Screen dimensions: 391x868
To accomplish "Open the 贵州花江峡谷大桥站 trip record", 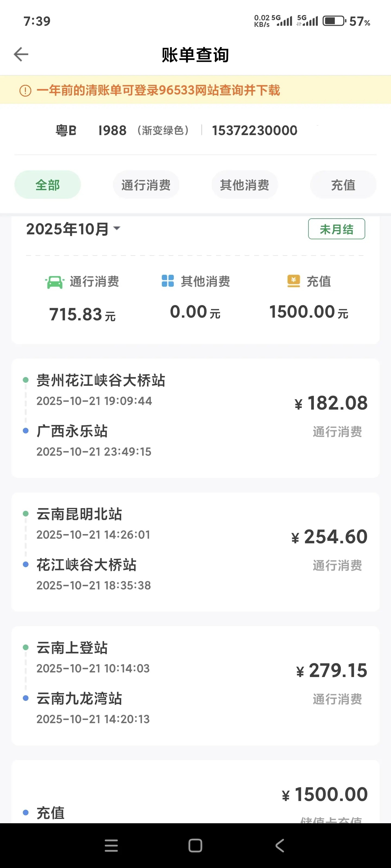I will pyautogui.click(x=195, y=418).
